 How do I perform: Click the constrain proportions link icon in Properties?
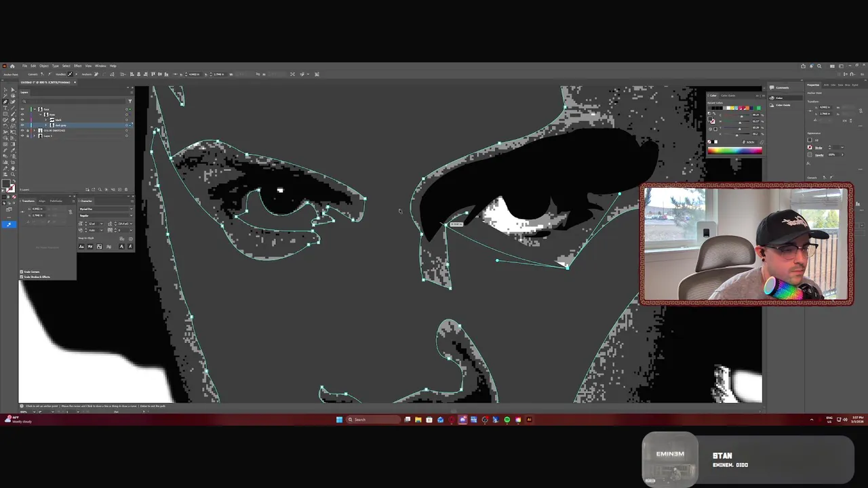click(861, 110)
